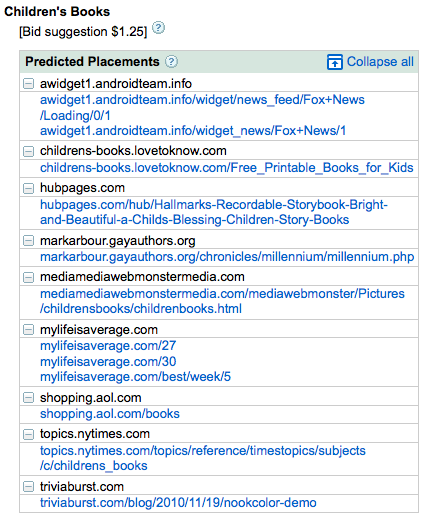Click the help icon beside Bid suggestion
The image size is (437, 513).
click(158, 28)
